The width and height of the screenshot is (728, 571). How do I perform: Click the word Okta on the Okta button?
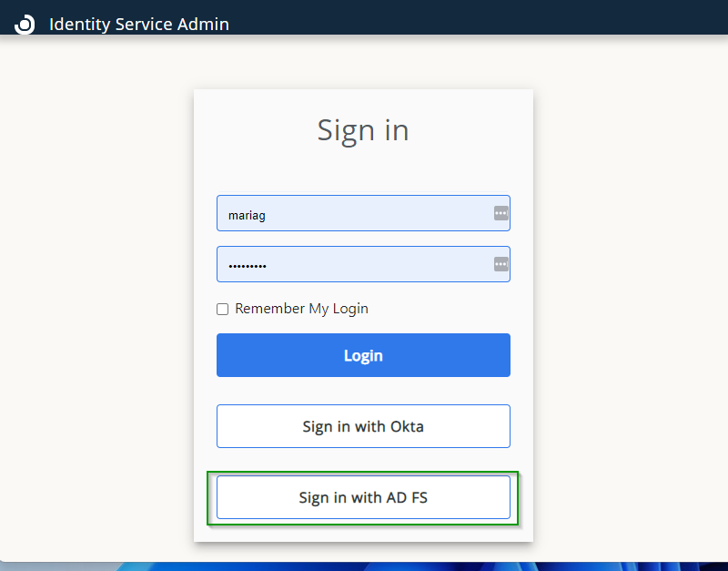[x=407, y=426]
